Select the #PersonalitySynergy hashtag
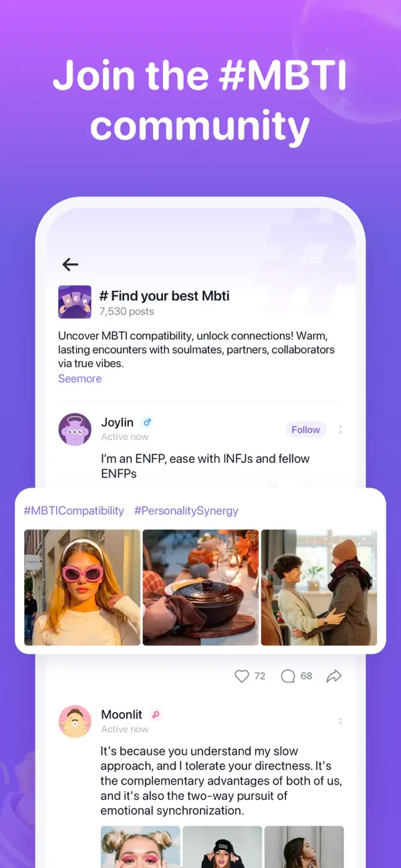Image resolution: width=401 pixels, height=868 pixels. point(186,510)
